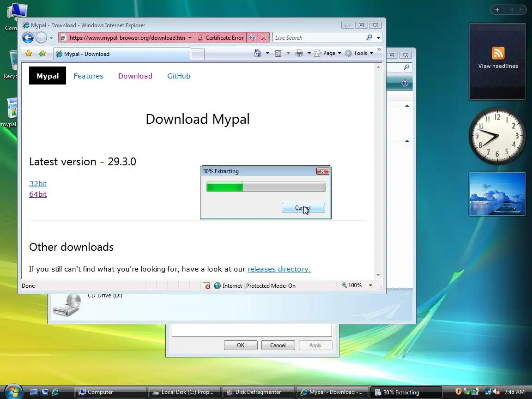The width and height of the screenshot is (532, 399).
Task: Click Cancel in the Properties dialog
Action: click(x=278, y=345)
